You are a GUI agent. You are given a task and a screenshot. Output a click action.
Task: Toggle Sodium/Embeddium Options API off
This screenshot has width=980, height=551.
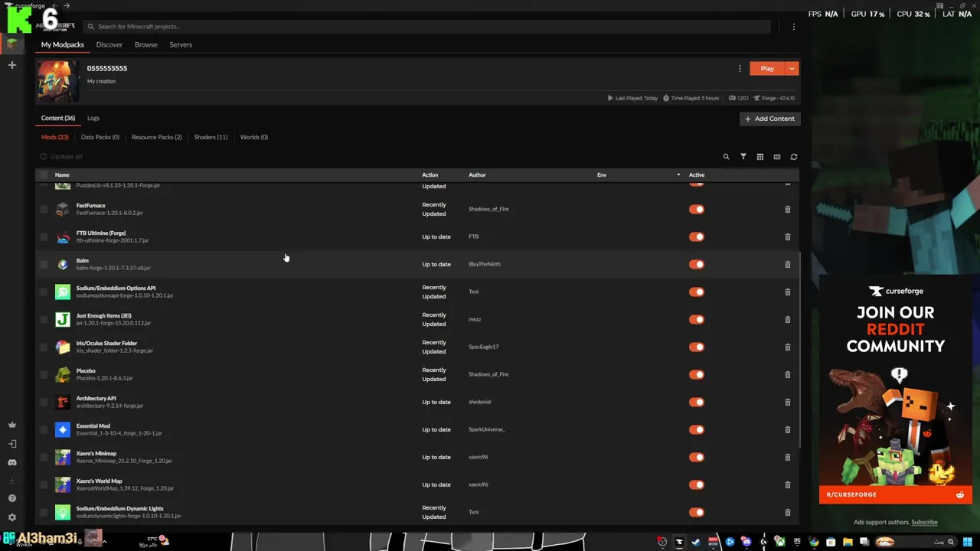coord(696,292)
